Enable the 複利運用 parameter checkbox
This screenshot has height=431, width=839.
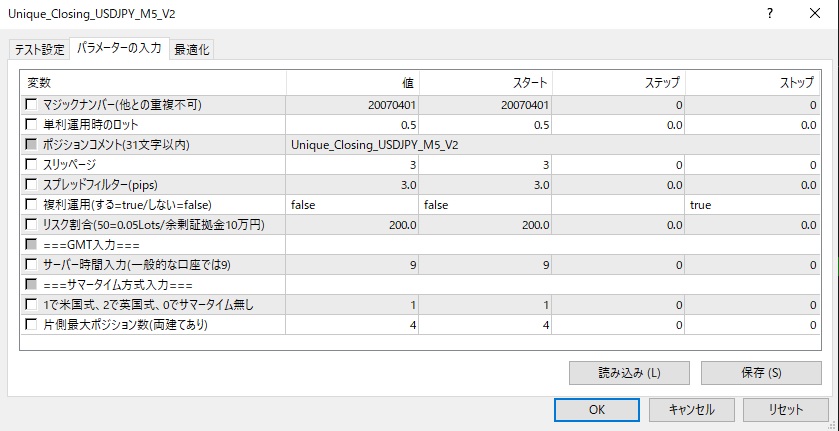pyautogui.click(x=33, y=204)
